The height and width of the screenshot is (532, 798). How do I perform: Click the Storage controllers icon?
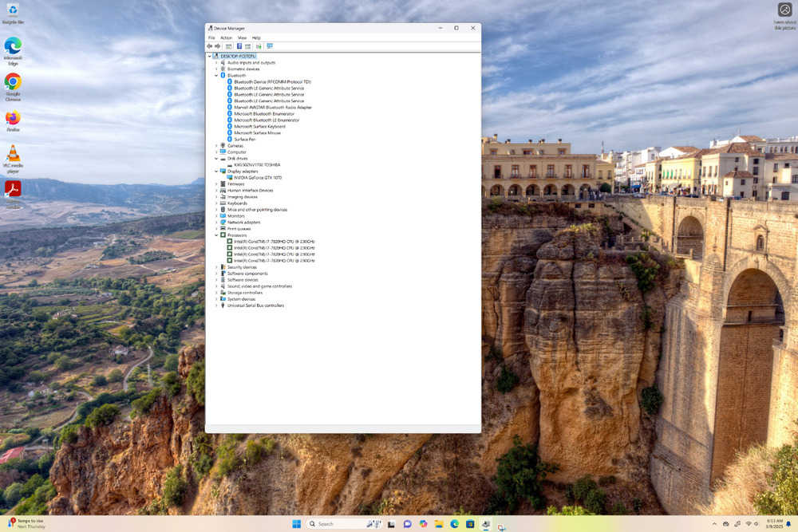coord(223,293)
